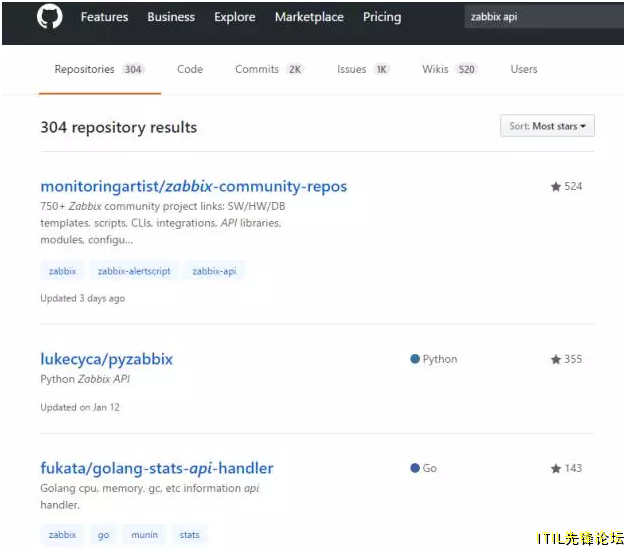Image resolution: width=624 pixels, height=549 pixels.
Task: Click the Python language label
Action: (440, 359)
